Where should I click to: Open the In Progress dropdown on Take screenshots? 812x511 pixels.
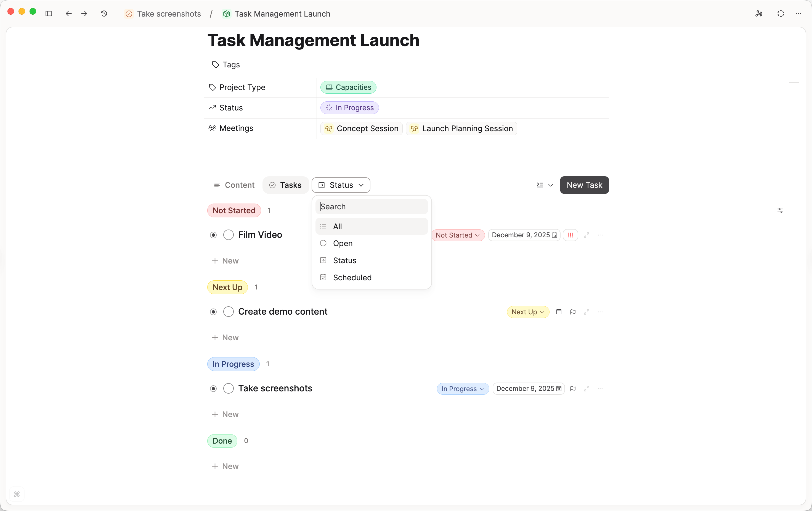click(x=462, y=388)
